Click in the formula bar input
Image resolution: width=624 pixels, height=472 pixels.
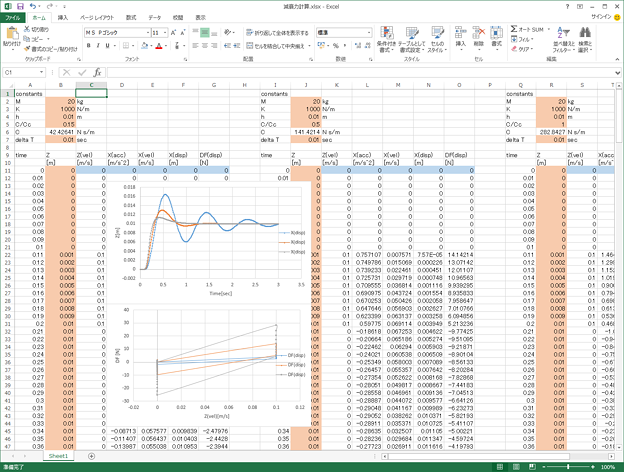pos(361,72)
